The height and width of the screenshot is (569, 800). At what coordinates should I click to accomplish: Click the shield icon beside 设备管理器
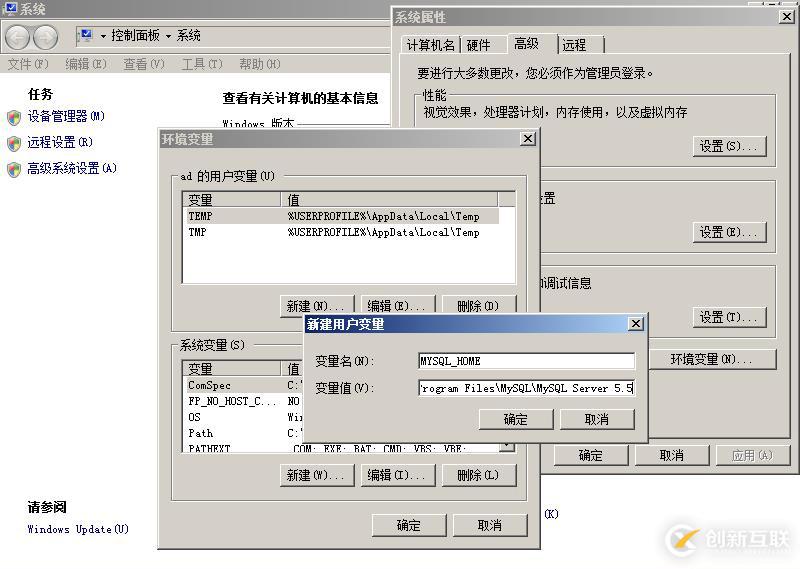[14, 117]
